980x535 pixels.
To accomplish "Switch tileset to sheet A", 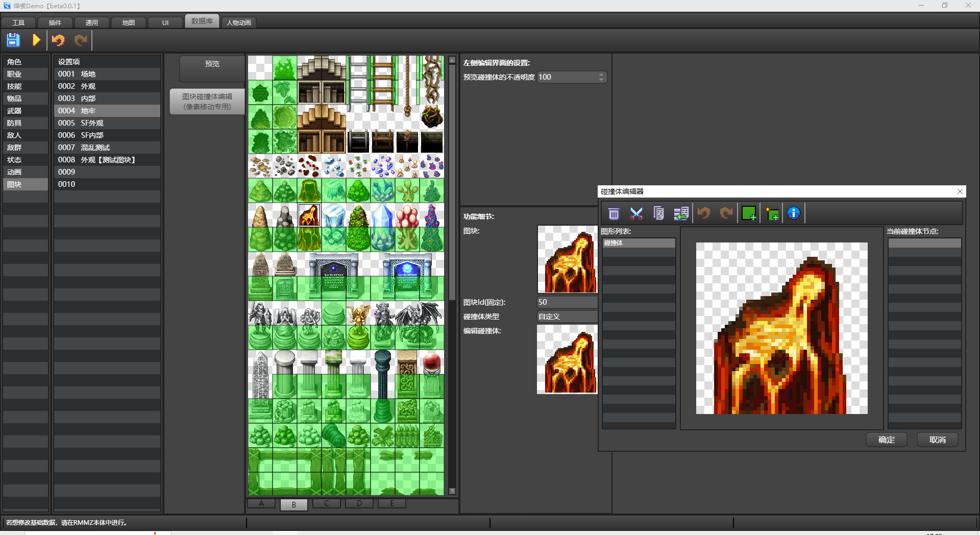I will [261, 503].
